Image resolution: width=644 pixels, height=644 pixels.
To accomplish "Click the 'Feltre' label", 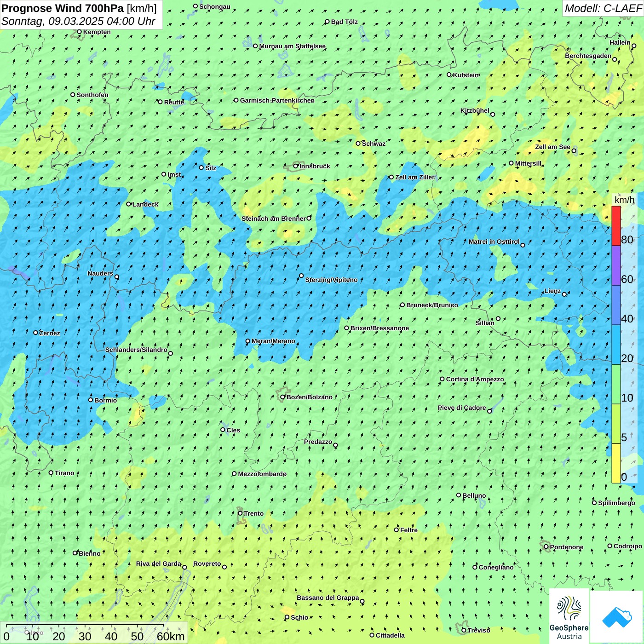I will coord(408,530).
